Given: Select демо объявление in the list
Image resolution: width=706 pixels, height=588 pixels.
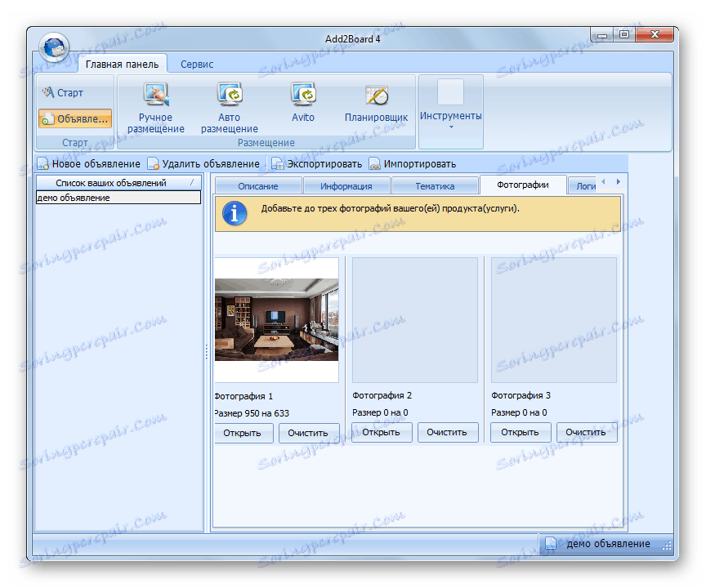Looking at the screenshot, I should click(118, 198).
